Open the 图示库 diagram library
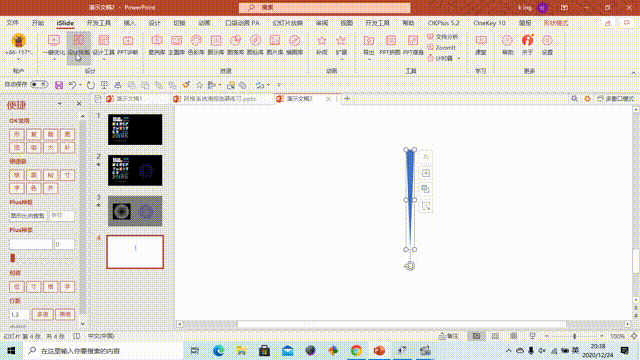The height and width of the screenshot is (360, 640). 216,44
